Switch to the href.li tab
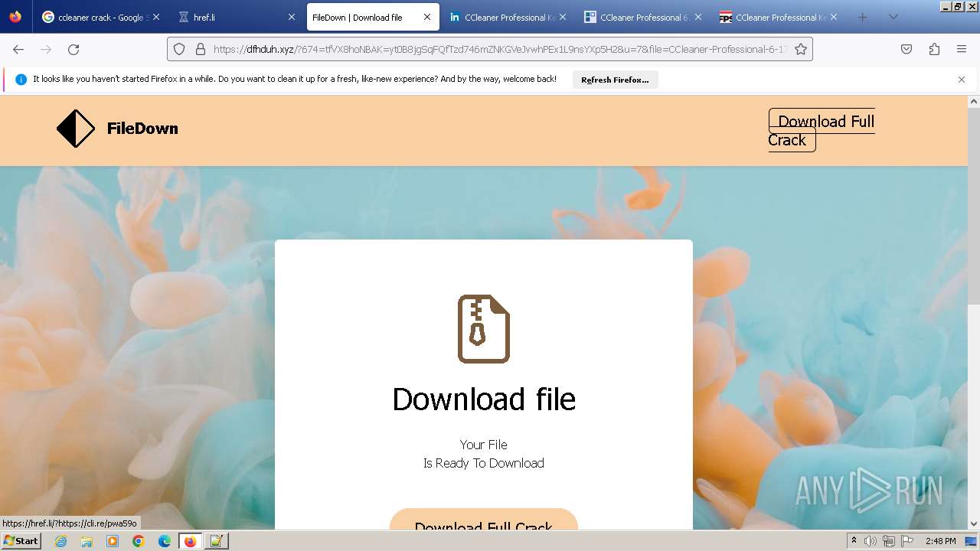This screenshot has height=551, width=980. 236,17
